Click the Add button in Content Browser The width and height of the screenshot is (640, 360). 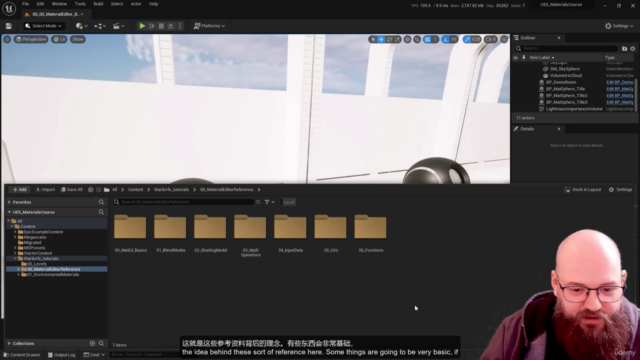tap(19, 189)
